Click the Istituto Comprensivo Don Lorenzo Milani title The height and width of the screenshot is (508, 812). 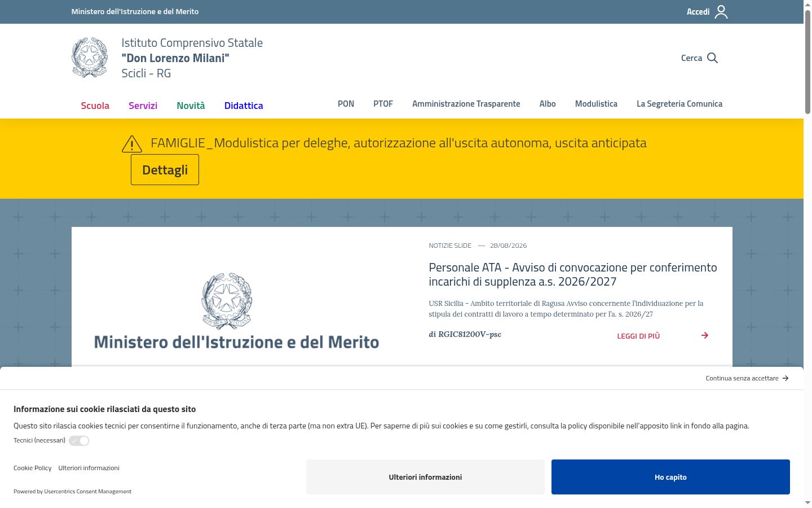192,58
